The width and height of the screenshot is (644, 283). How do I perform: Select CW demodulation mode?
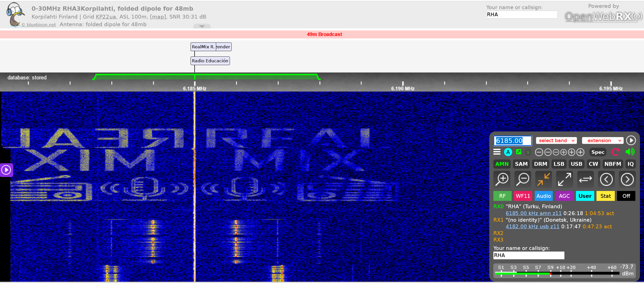click(593, 164)
